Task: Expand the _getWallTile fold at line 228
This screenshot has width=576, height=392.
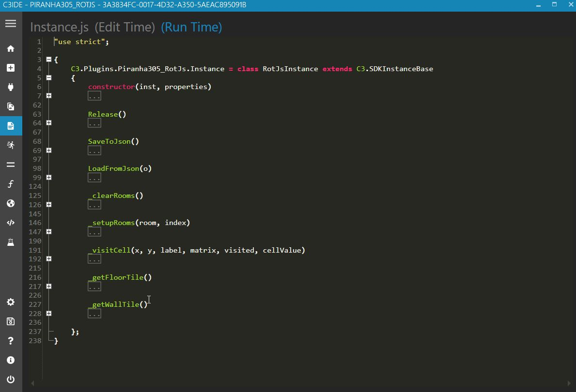Action: [49, 314]
